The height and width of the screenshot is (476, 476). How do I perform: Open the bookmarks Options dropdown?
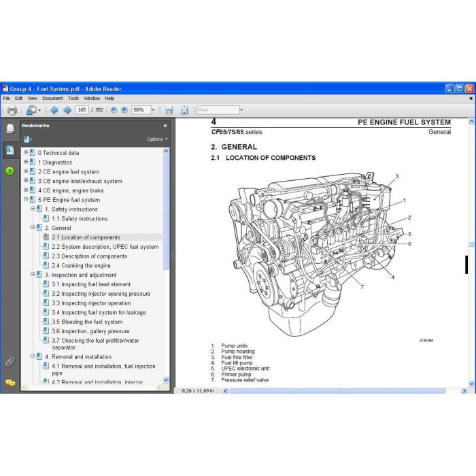coord(157,139)
